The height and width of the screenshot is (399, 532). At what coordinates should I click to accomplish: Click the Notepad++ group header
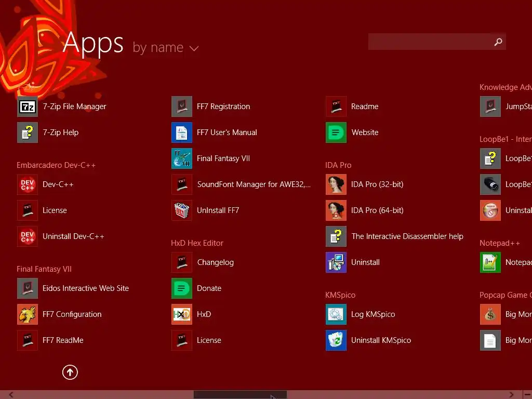[x=499, y=243]
